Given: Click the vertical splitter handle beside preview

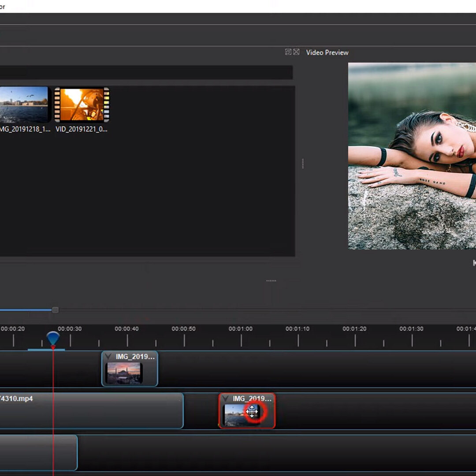Looking at the screenshot, I should click(x=303, y=164).
